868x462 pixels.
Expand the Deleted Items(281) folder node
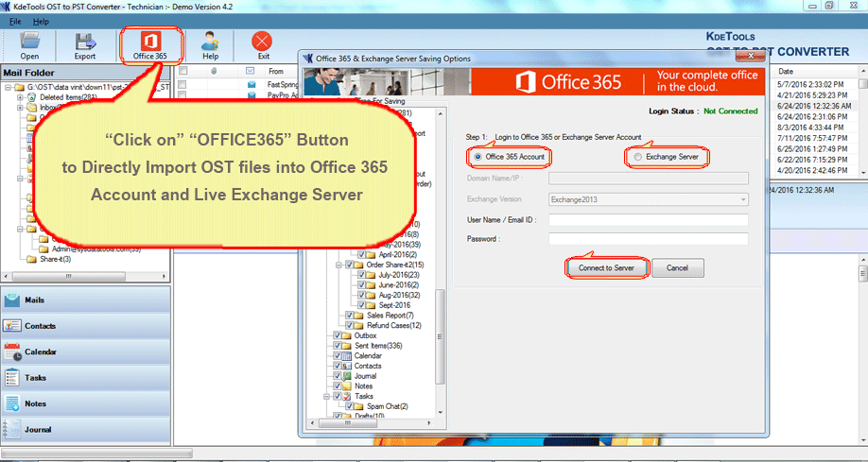point(20,97)
